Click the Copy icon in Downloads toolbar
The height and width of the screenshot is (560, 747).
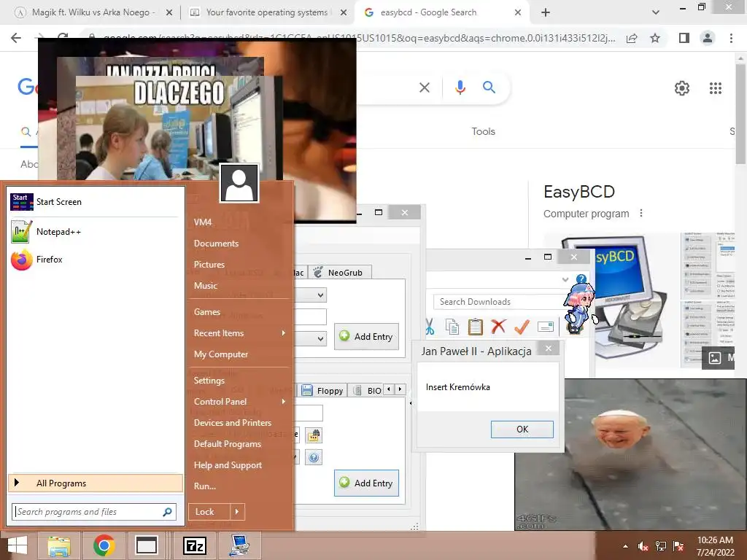[452, 327]
